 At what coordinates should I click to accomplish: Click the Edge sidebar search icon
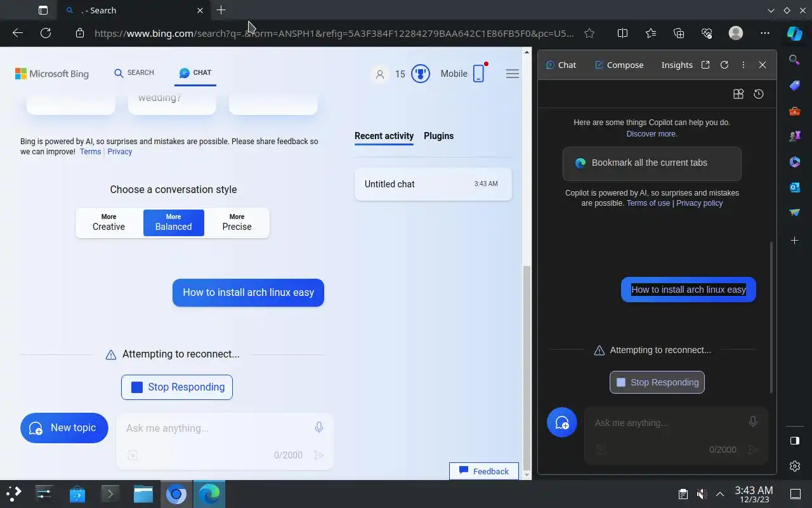point(794,60)
